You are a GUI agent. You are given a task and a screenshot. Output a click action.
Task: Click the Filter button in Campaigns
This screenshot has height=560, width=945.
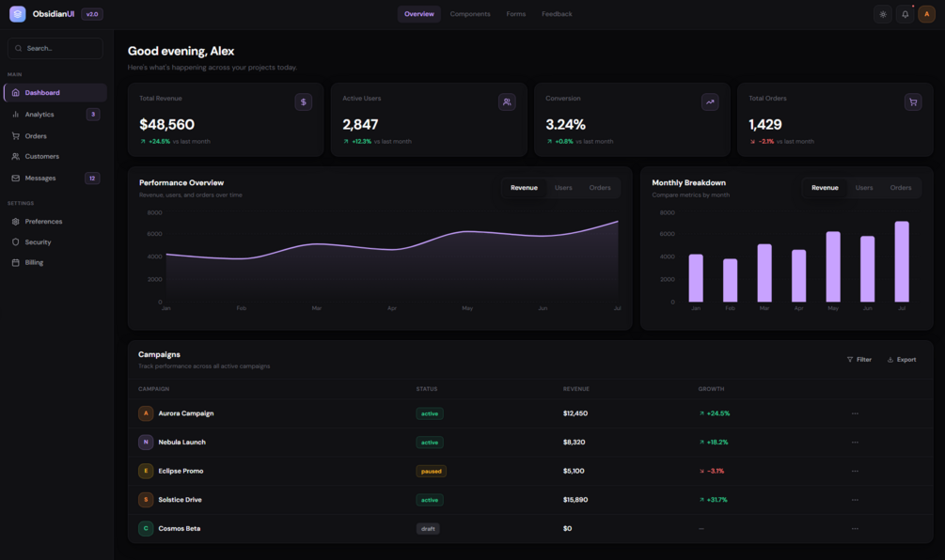(x=858, y=360)
